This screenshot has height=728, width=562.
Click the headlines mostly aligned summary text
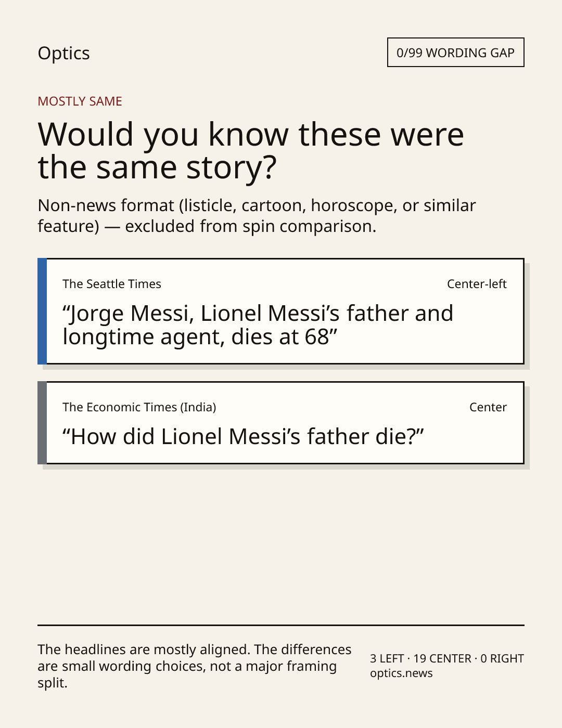(195, 666)
